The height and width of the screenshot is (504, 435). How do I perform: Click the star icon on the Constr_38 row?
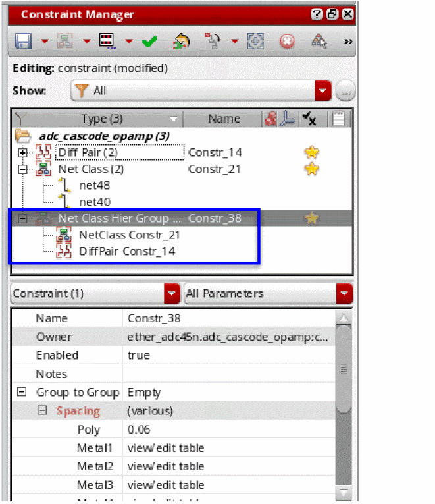(x=311, y=219)
